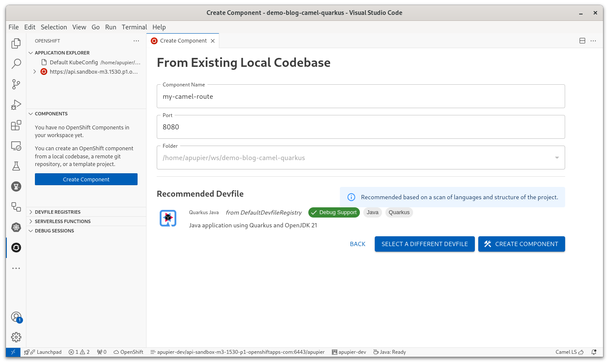Open the Search view icon
Image resolution: width=609 pixels, height=364 pixels.
click(16, 64)
